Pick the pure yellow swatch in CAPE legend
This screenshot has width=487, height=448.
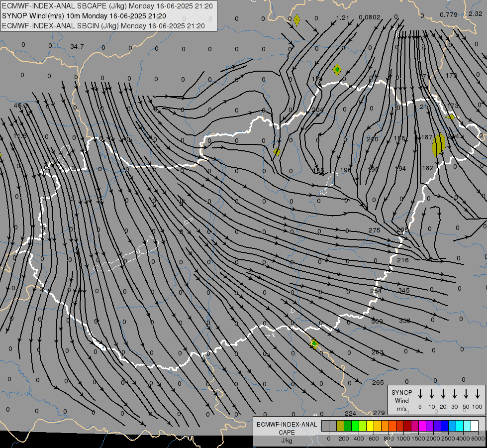point(370,426)
